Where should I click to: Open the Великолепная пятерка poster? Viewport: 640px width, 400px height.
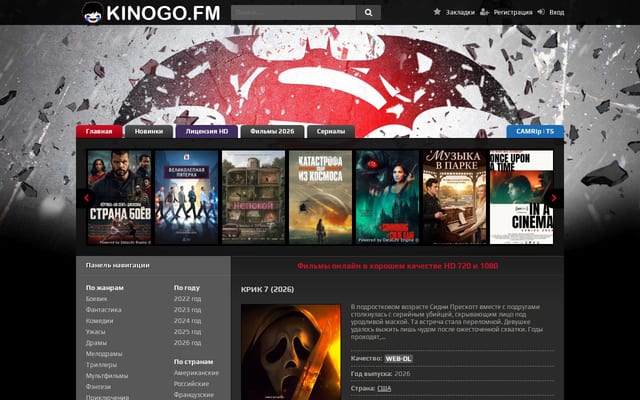[x=186, y=197]
